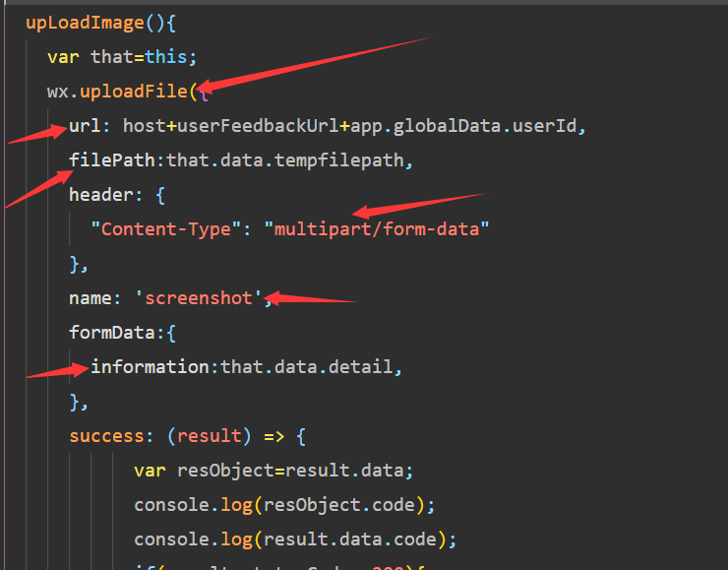Click the 'screenshot' string literal
This screenshot has width=728, height=570.
pos(199,298)
